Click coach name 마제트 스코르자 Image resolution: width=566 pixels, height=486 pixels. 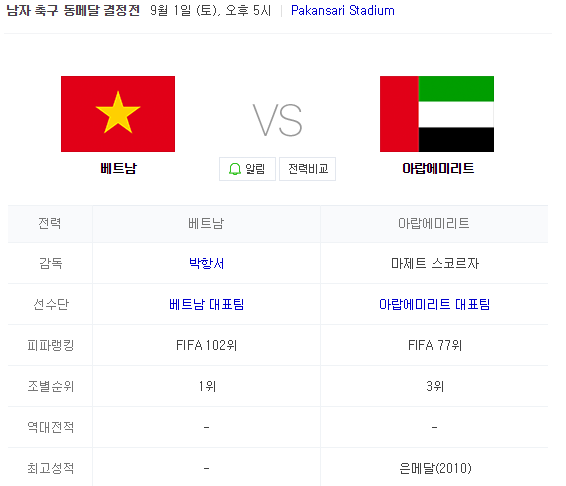coord(435,263)
